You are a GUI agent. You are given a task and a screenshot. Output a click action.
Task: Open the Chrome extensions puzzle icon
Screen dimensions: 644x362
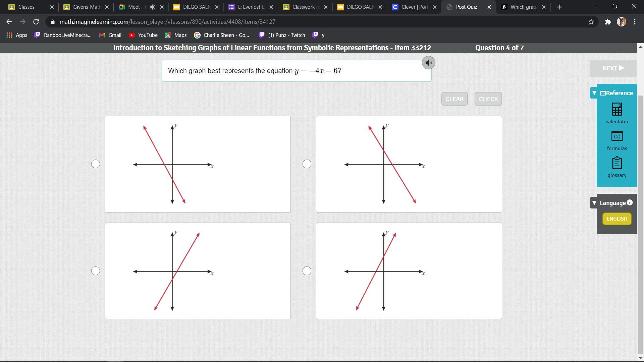coord(608,22)
